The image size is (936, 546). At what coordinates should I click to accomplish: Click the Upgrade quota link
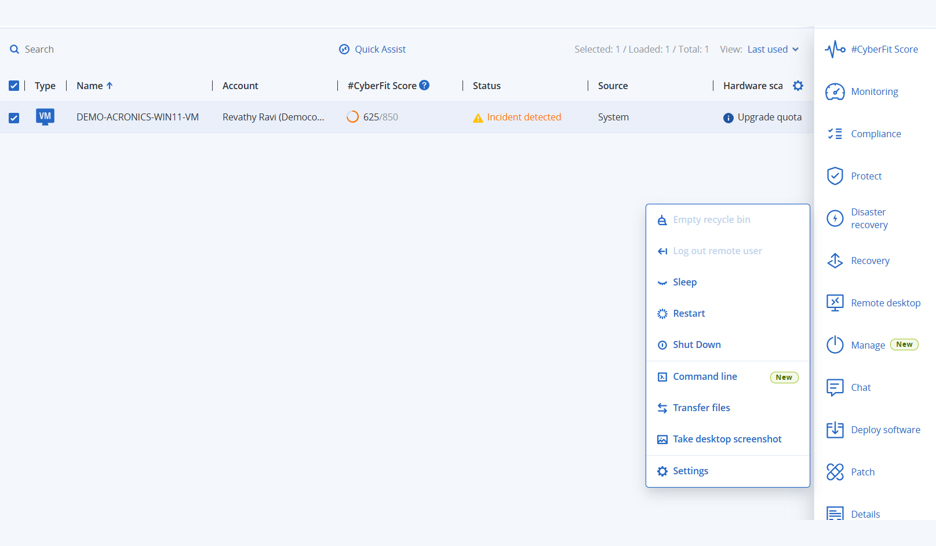(x=769, y=117)
